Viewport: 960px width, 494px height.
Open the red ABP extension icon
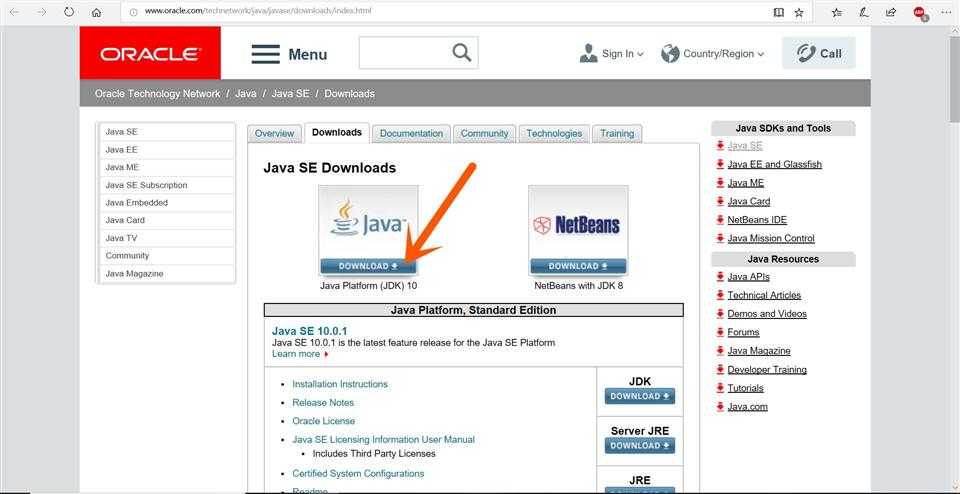920,12
